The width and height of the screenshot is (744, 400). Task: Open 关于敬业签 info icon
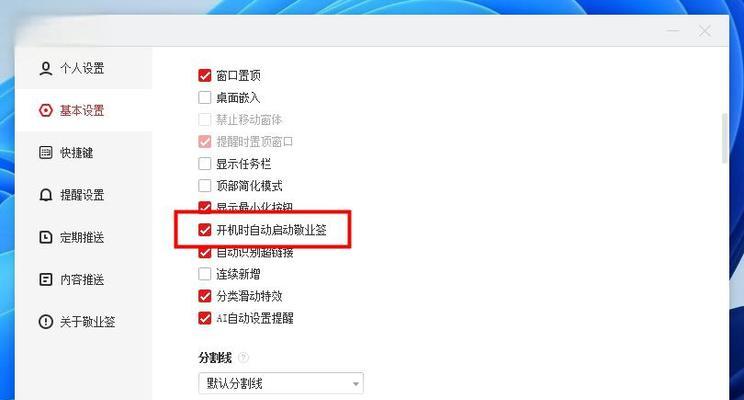[x=46, y=322]
